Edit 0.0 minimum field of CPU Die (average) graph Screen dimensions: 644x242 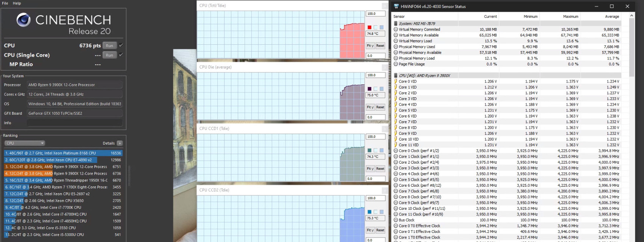click(376, 117)
